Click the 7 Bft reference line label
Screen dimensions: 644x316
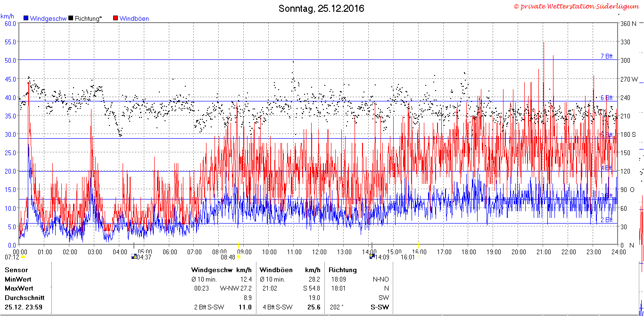pyautogui.click(x=606, y=56)
